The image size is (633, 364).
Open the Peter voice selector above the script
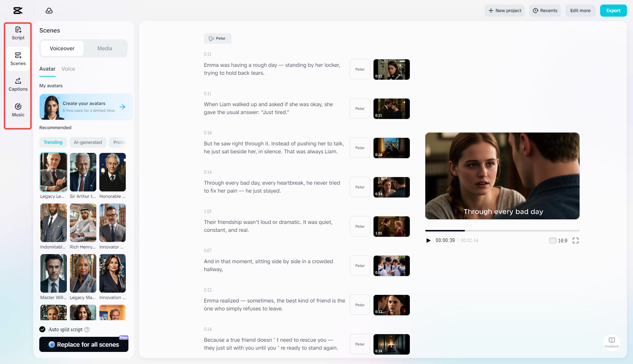click(218, 38)
